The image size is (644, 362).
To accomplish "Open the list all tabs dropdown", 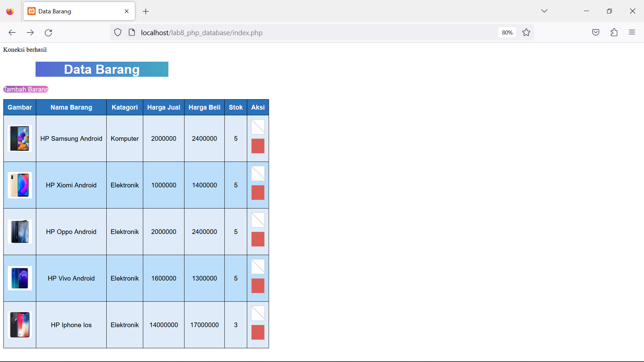I will pyautogui.click(x=544, y=11).
